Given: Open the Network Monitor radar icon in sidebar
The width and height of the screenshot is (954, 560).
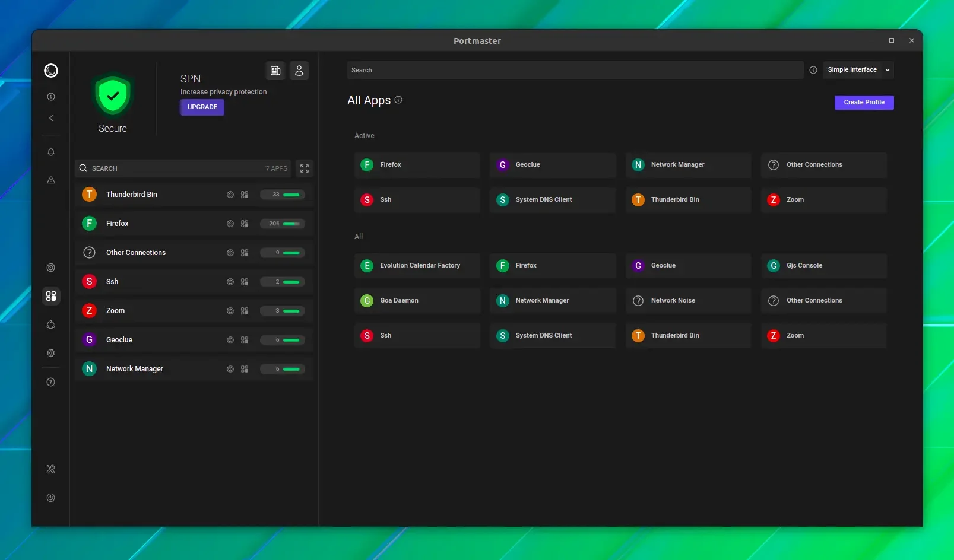Looking at the screenshot, I should point(51,268).
